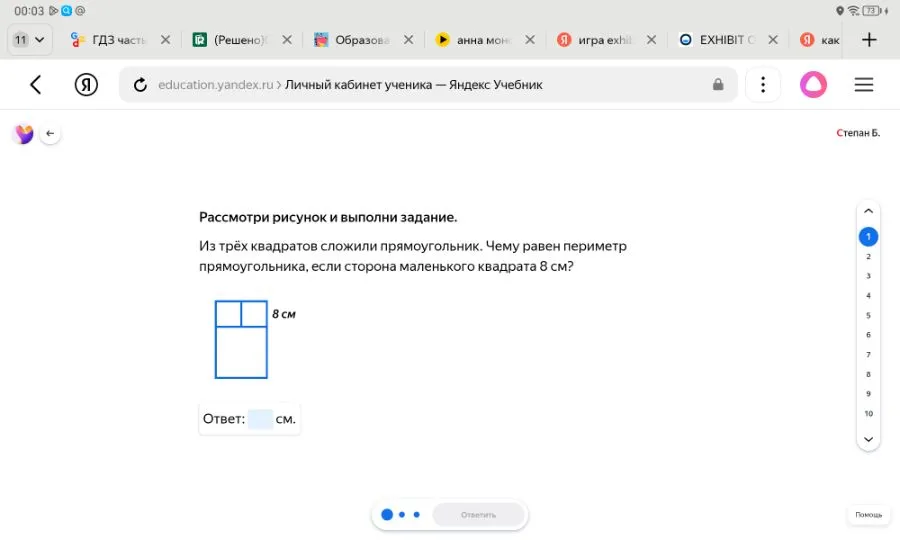
Task: Open new tab with plus icon
Action: [x=869, y=40]
